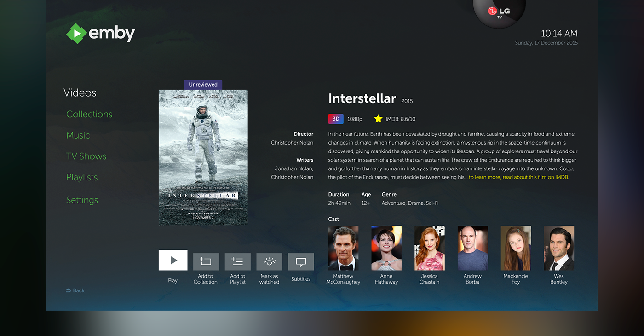Open TV Shows in the sidebar
This screenshot has width=644, height=336.
pyautogui.click(x=86, y=156)
